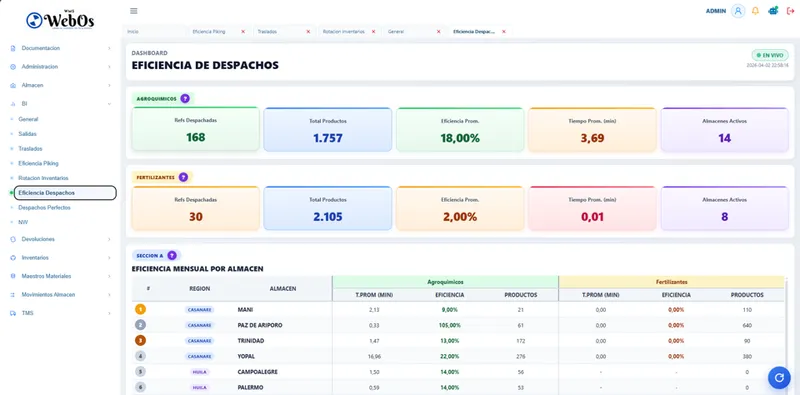
Task: Expand the Inventarios sidebar section
Action: (x=60, y=258)
